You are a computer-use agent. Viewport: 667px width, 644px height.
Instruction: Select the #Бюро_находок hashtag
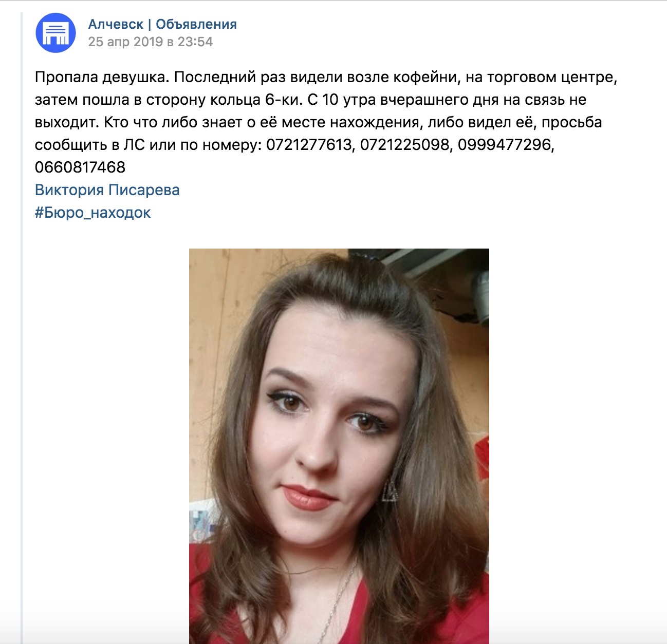coord(92,213)
